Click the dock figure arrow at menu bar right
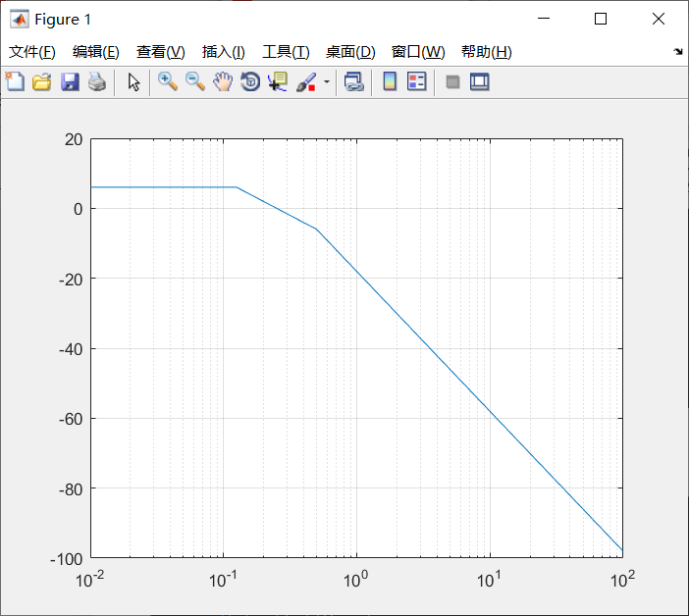The width and height of the screenshot is (689, 616). click(678, 52)
